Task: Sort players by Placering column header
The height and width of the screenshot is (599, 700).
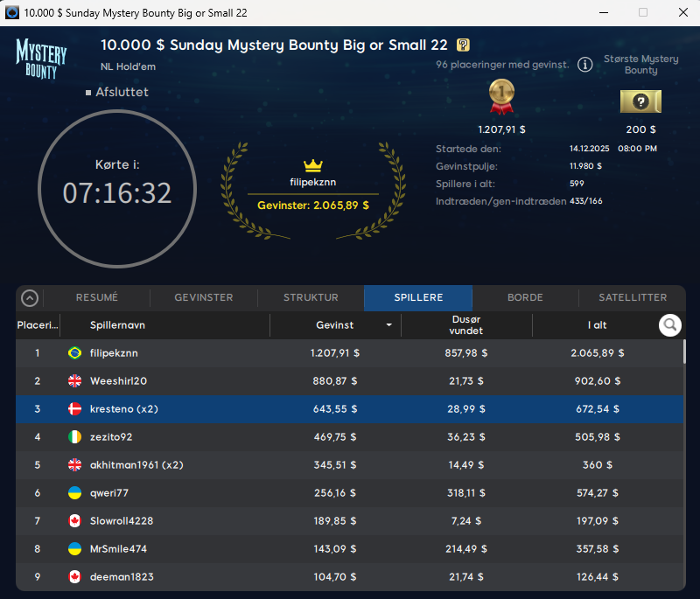Action: click(37, 325)
